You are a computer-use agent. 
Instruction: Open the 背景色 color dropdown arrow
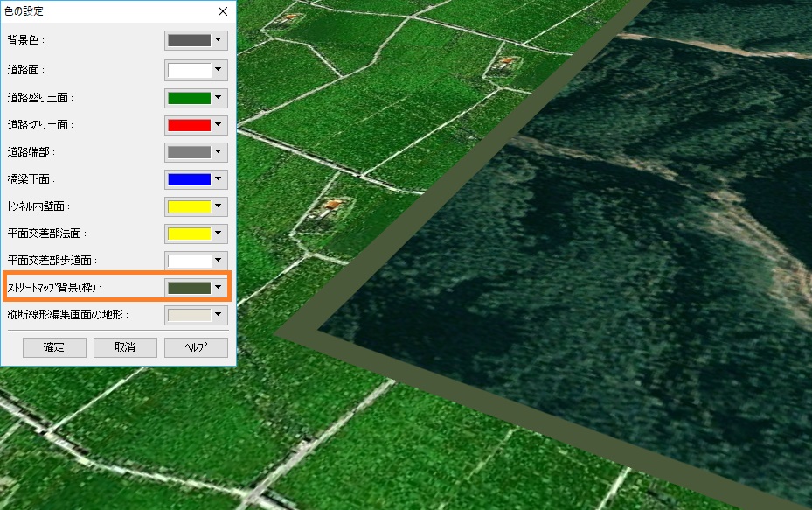[x=219, y=40]
